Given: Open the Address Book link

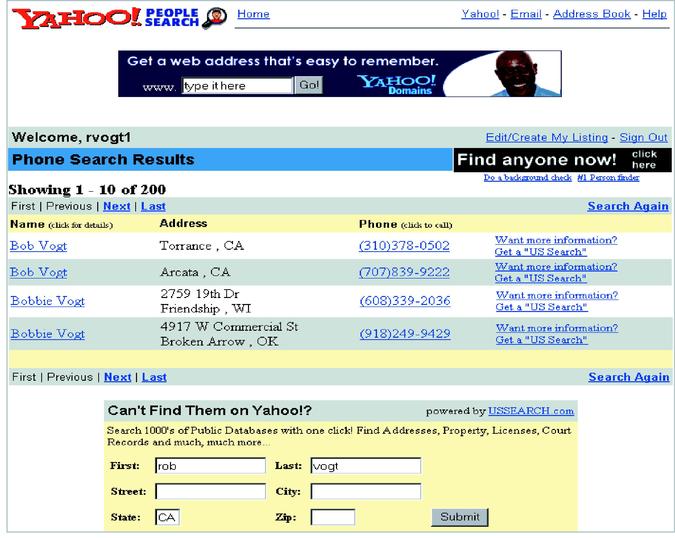Looking at the screenshot, I should click(592, 15).
